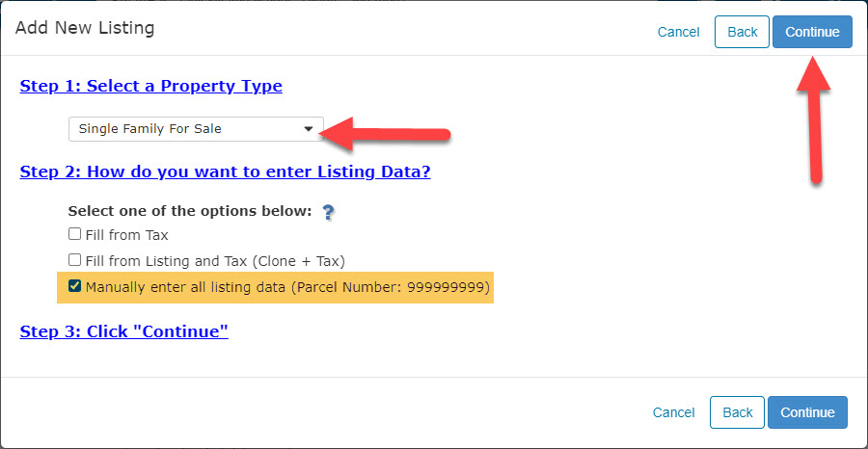Click the top Back button
The width and height of the screenshot is (868, 449).
pyautogui.click(x=742, y=32)
